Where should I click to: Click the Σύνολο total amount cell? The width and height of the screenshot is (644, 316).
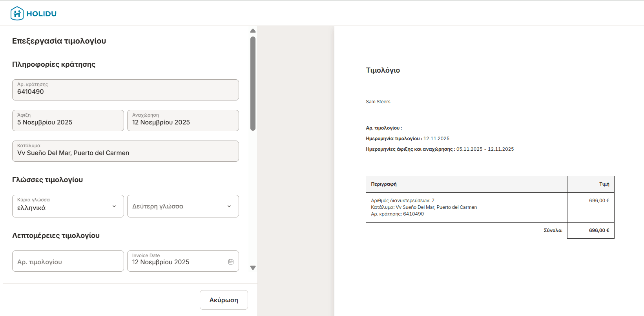pyautogui.click(x=591, y=230)
